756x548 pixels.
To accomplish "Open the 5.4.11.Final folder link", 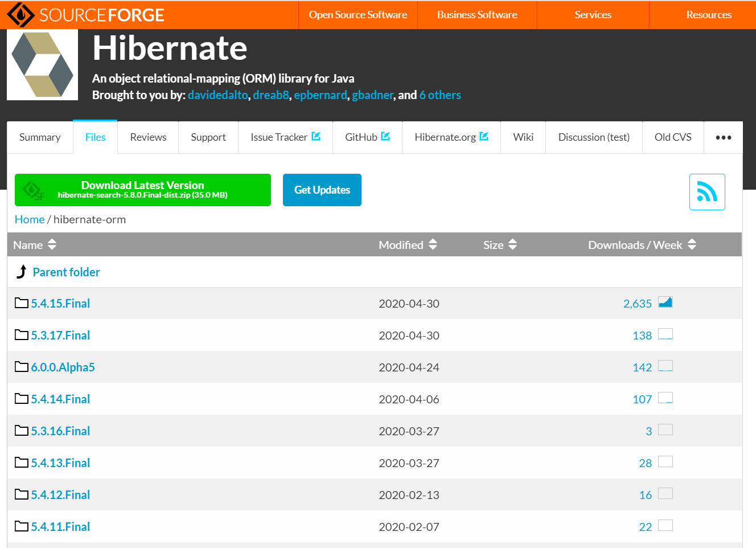I will pyautogui.click(x=60, y=527).
